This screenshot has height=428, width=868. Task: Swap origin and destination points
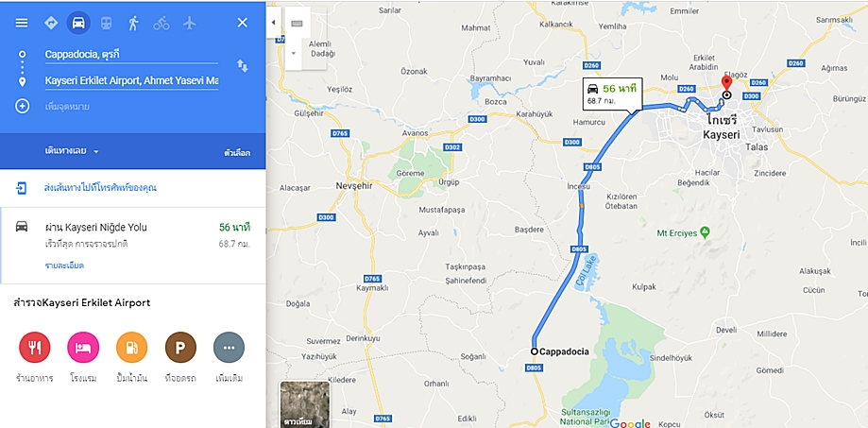(243, 66)
